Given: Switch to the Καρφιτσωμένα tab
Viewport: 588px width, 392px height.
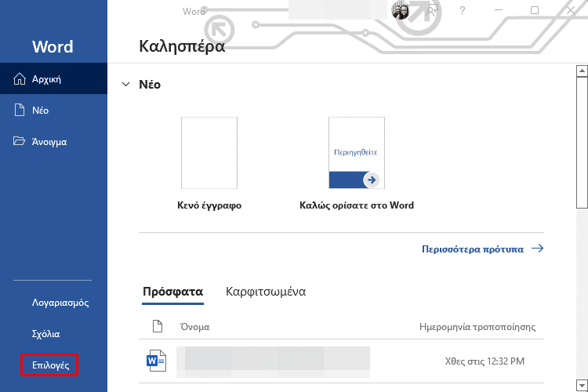Looking at the screenshot, I should tap(266, 292).
